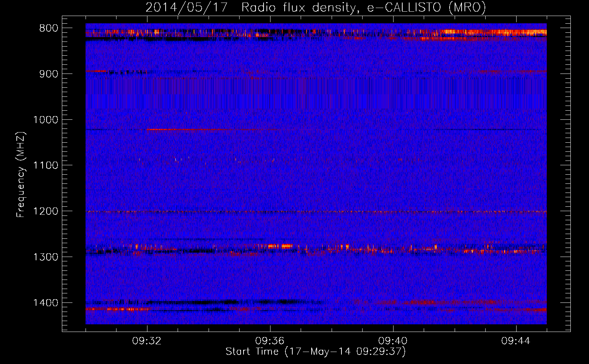The image size is (589, 364).
Task: Click the 'Frequency (MHZ)' axis label
Action: [x=21, y=175]
